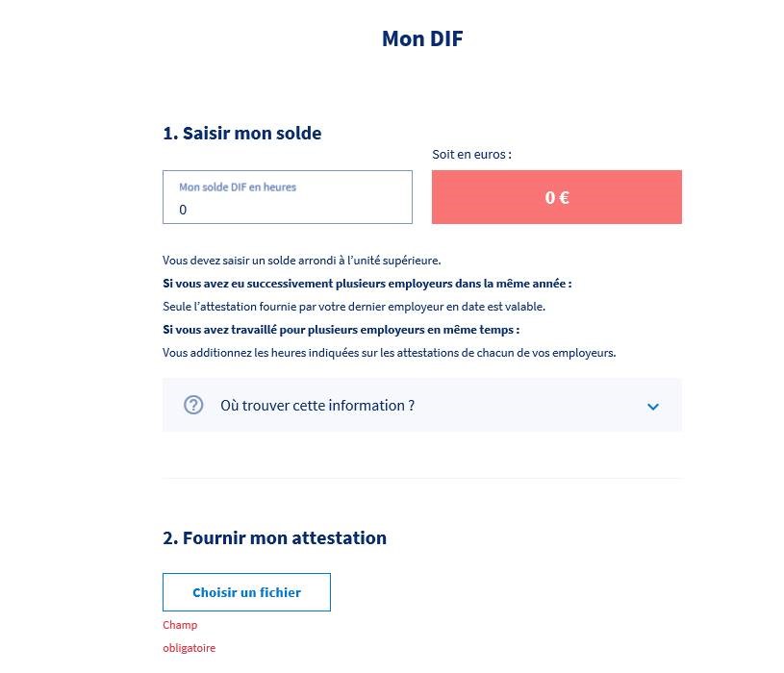Click the word "obligatoire" under the file button
Viewport: 784px width, 673px height.
point(190,648)
